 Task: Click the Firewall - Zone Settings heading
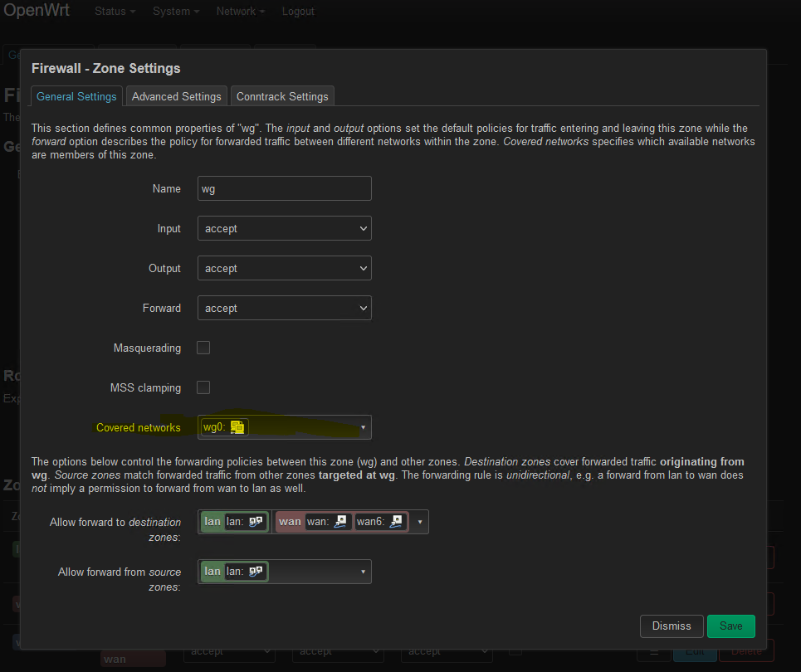click(105, 68)
